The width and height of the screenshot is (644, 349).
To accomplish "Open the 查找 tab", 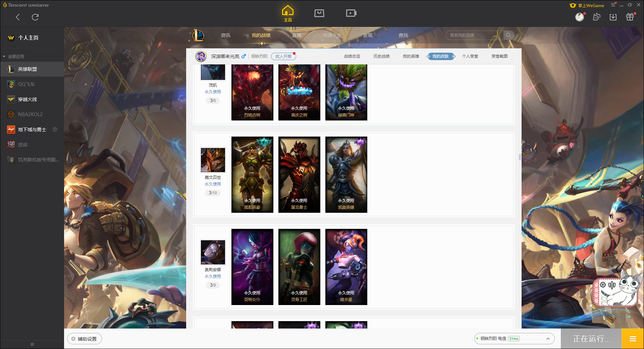I will tap(403, 35).
